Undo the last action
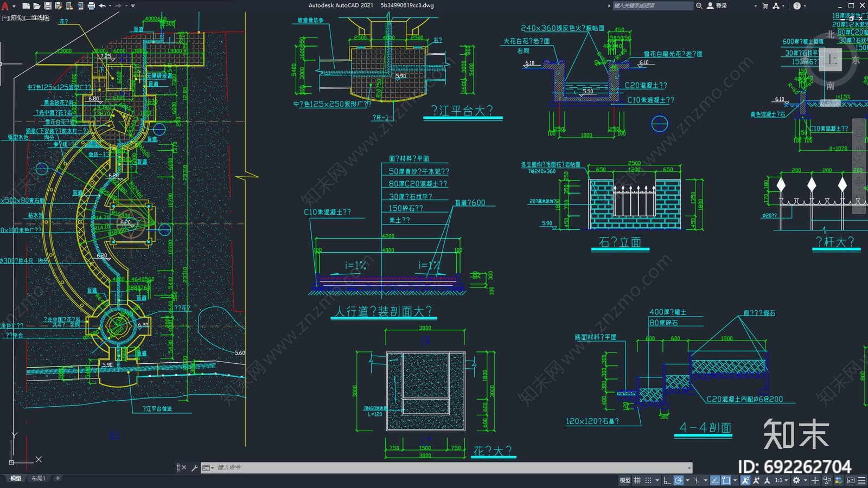868x488 pixels. 102,6
